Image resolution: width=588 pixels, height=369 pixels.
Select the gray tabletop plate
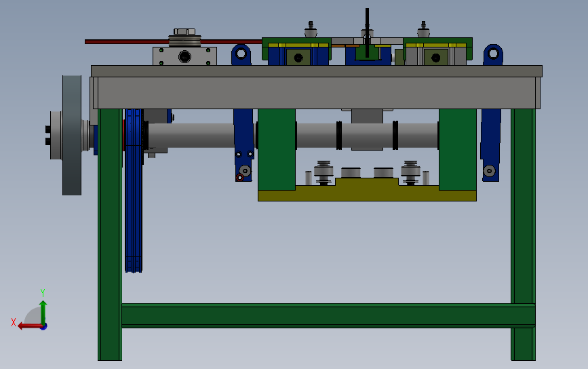(x=317, y=71)
